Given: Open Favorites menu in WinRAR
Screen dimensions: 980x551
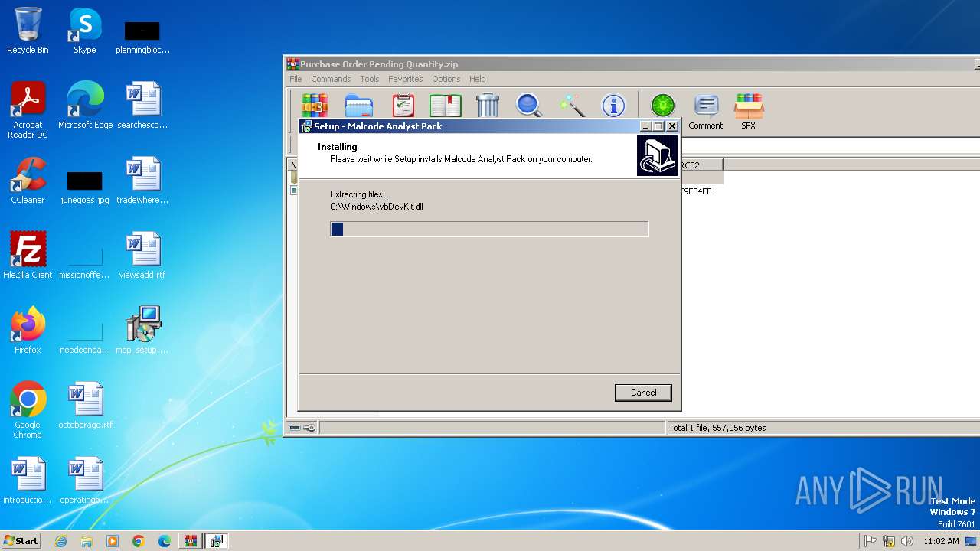Looking at the screenshot, I should (x=406, y=79).
